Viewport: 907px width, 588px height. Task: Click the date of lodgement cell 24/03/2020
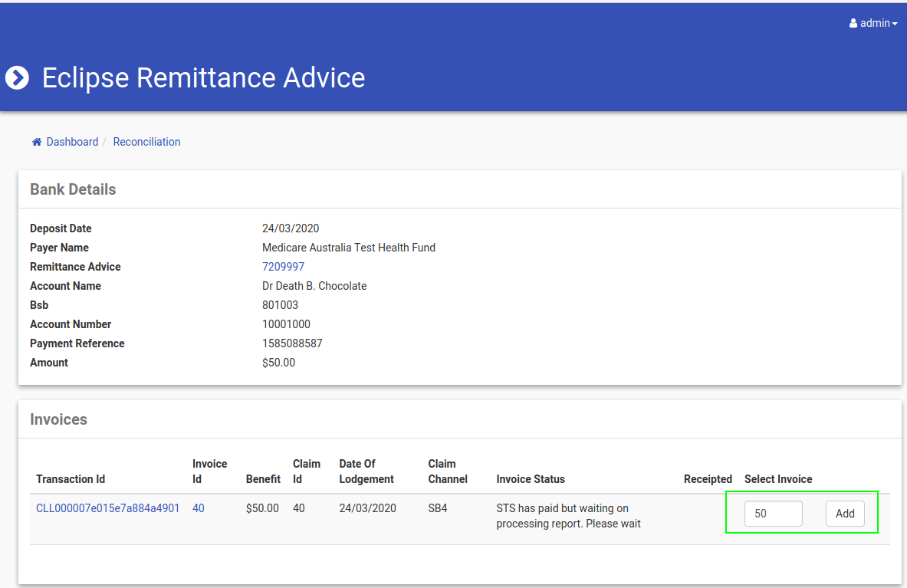367,508
